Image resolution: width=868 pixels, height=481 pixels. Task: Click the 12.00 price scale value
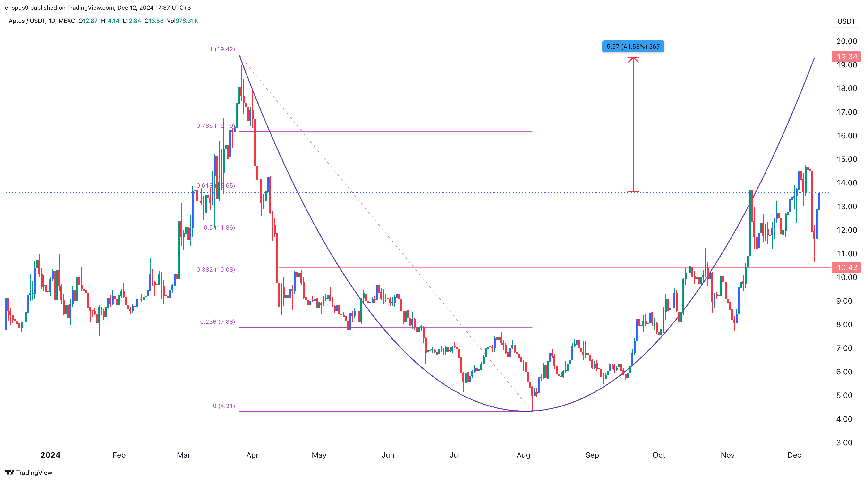[x=846, y=230]
